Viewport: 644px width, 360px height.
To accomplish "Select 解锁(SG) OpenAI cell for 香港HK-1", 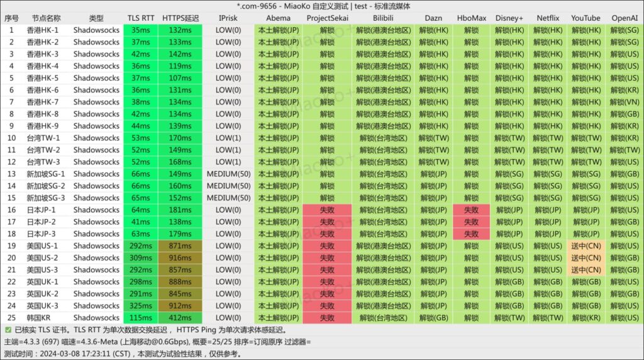I will 625,30.
